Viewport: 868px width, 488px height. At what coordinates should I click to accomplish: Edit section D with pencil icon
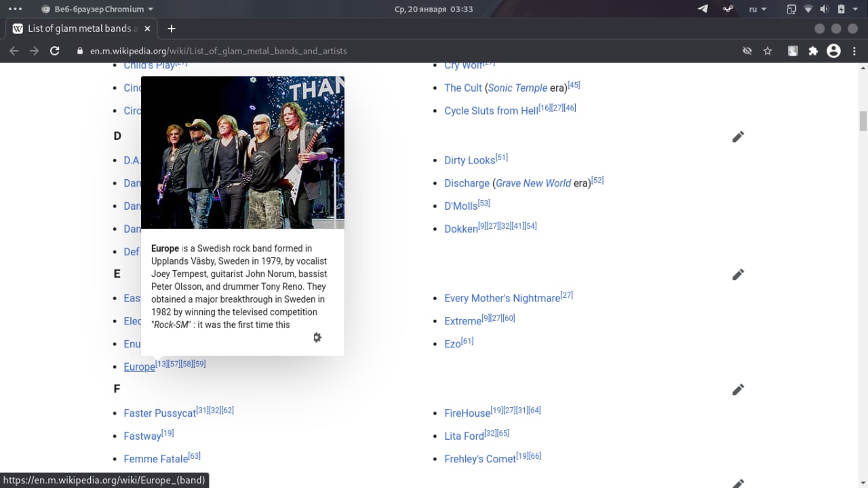738,136
